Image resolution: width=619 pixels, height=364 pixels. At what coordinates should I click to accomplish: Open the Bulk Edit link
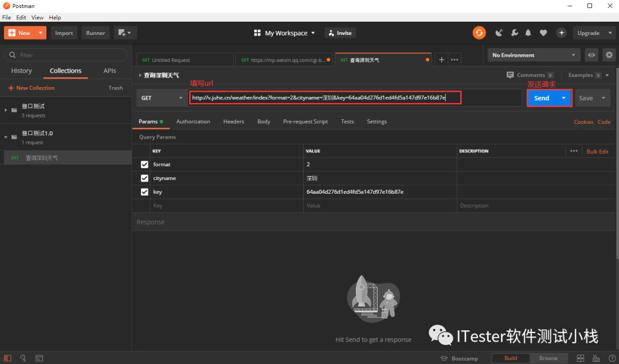point(597,151)
